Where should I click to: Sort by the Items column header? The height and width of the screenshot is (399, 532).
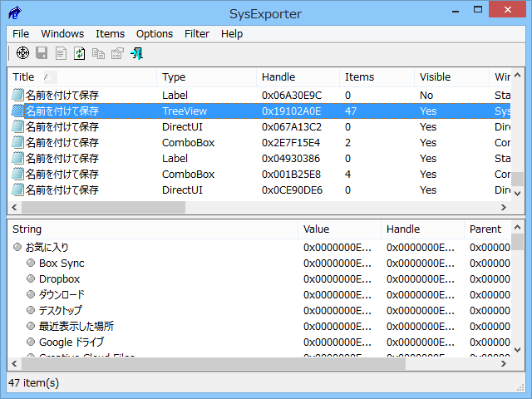(x=377, y=77)
